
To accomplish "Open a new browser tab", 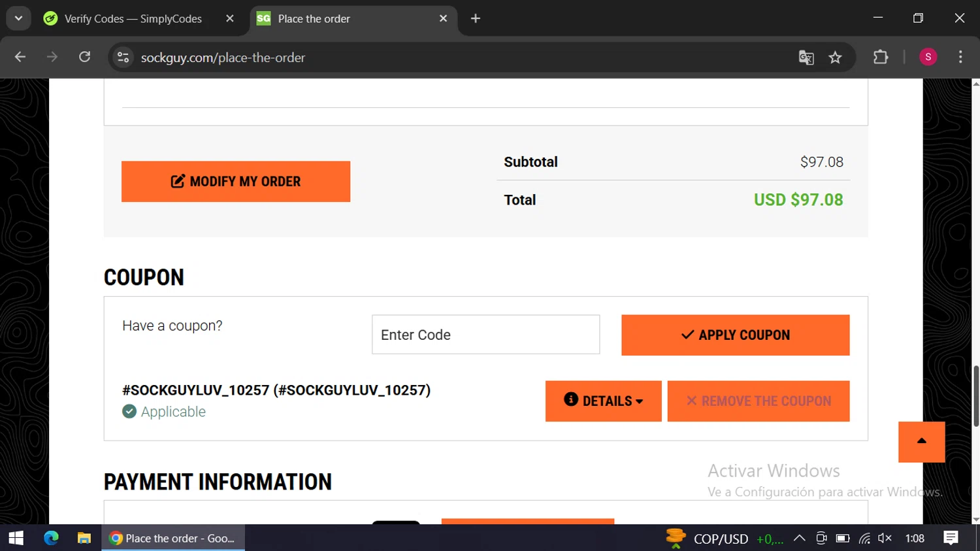I will pyautogui.click(x=476, y=18).
